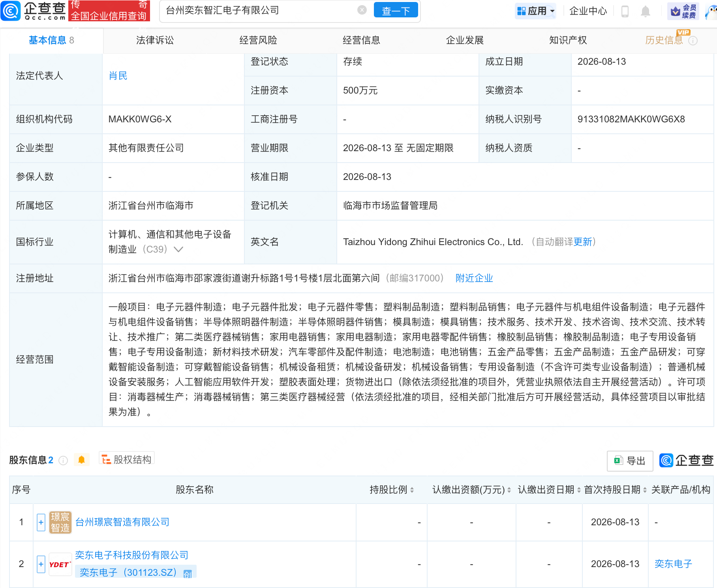Clear the search box with X icon
Screen dimensions: 717x588
pos(362,10)
